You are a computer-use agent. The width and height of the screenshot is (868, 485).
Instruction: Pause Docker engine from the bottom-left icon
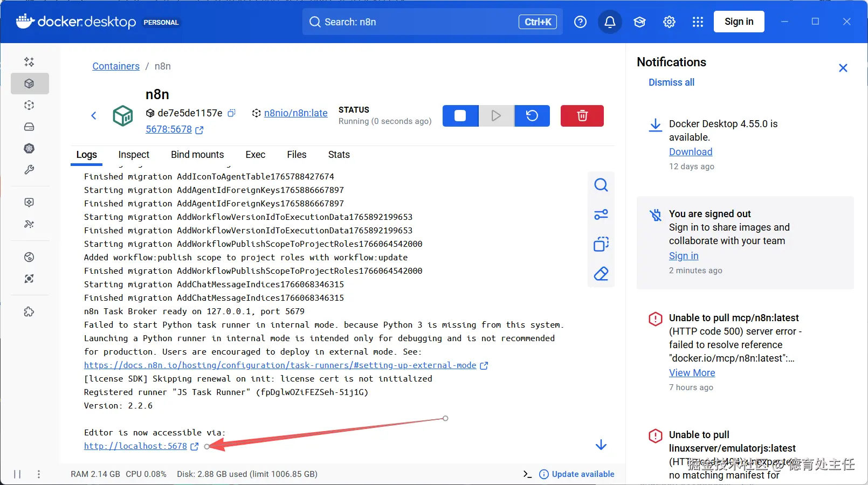click(x=17, y=474)
